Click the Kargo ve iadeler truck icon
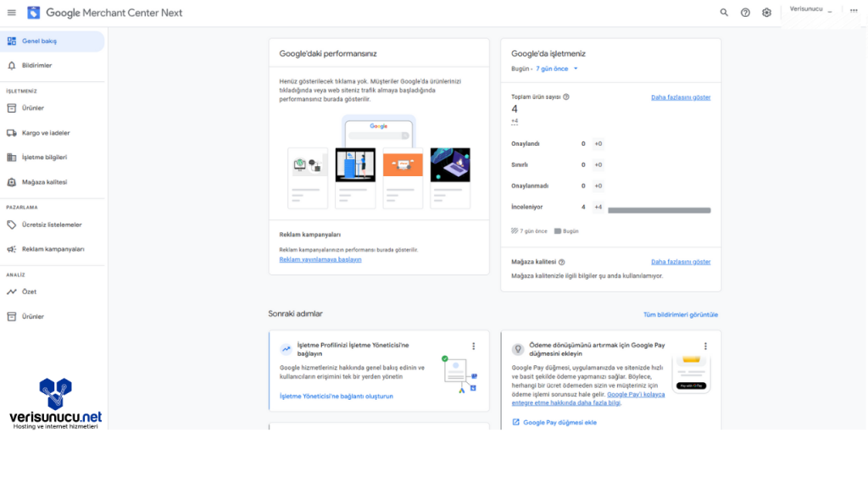868x488 pixels. (12, 133)
